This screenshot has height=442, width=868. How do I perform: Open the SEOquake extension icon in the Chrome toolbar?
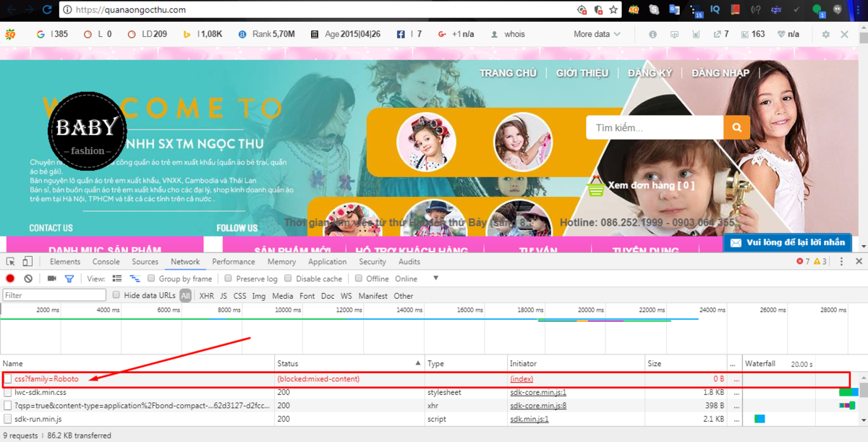coord(634,10)
